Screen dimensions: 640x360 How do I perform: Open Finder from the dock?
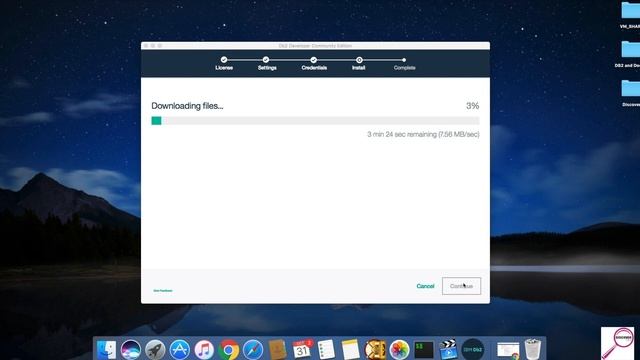pyautogui.click(x=107, y=349)
